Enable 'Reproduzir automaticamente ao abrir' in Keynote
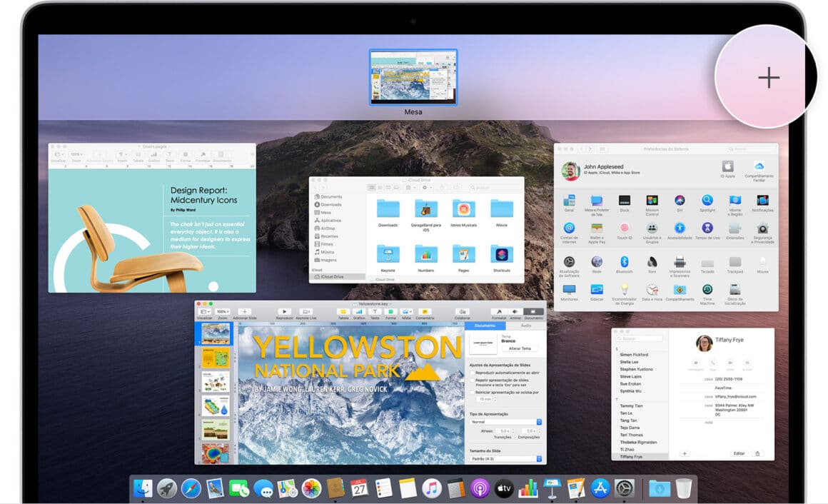This screenshot has height=504, width=828. point(472,373)
